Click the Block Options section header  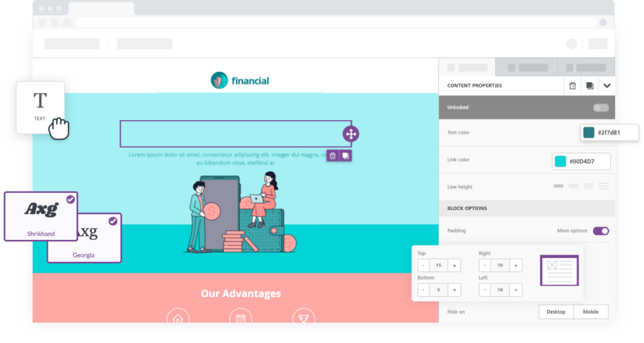pyautogui.click(x=527, y=209)
